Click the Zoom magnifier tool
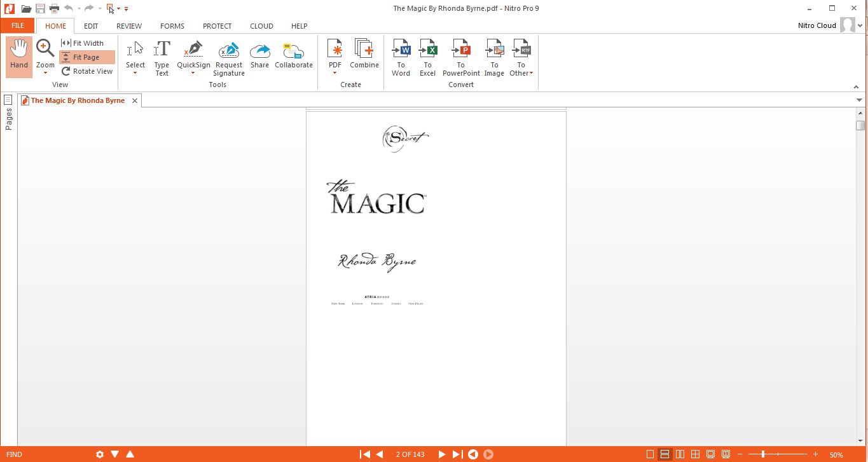The width and height of the screenshot is (868, 462). (x=45, y=49)
